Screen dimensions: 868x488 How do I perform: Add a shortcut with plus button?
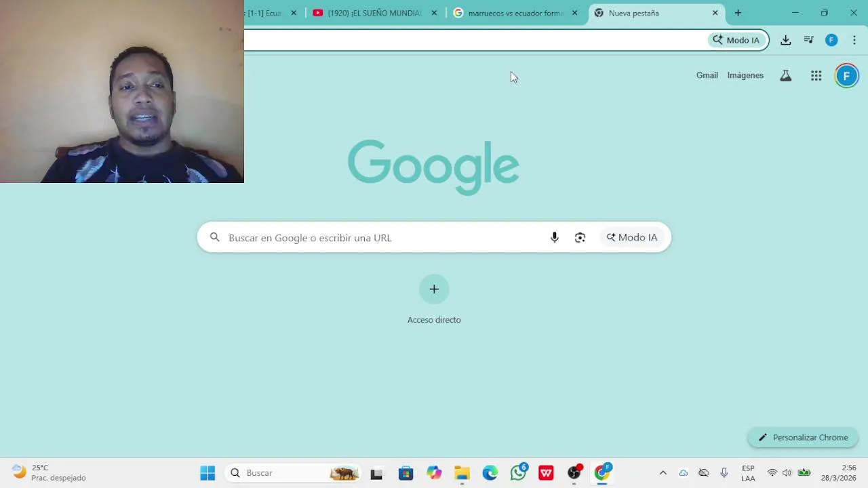pos(434,289)
